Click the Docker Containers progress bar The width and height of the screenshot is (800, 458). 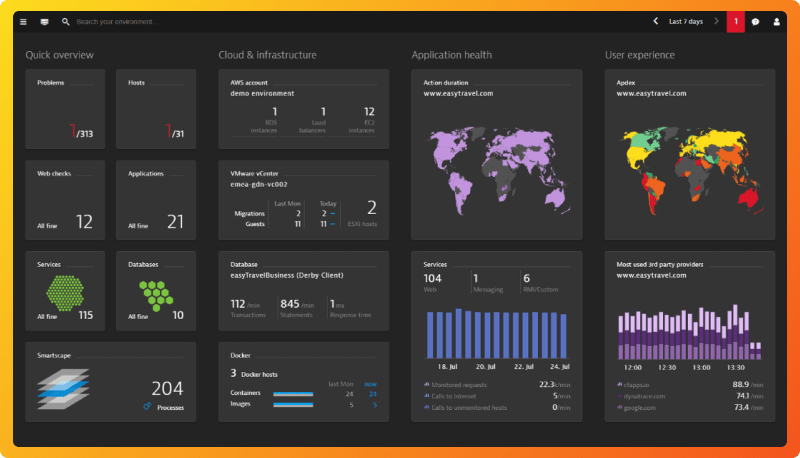pyautogui.click(x=293, y=394)
